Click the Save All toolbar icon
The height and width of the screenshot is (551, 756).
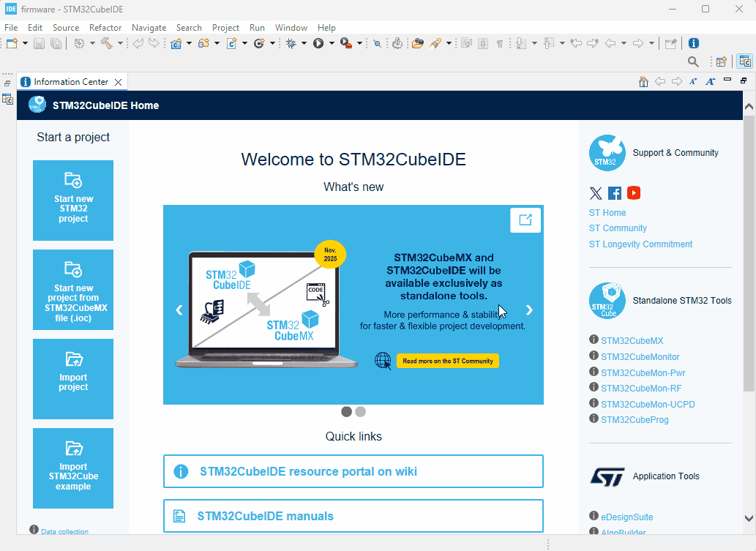point(56,43)
